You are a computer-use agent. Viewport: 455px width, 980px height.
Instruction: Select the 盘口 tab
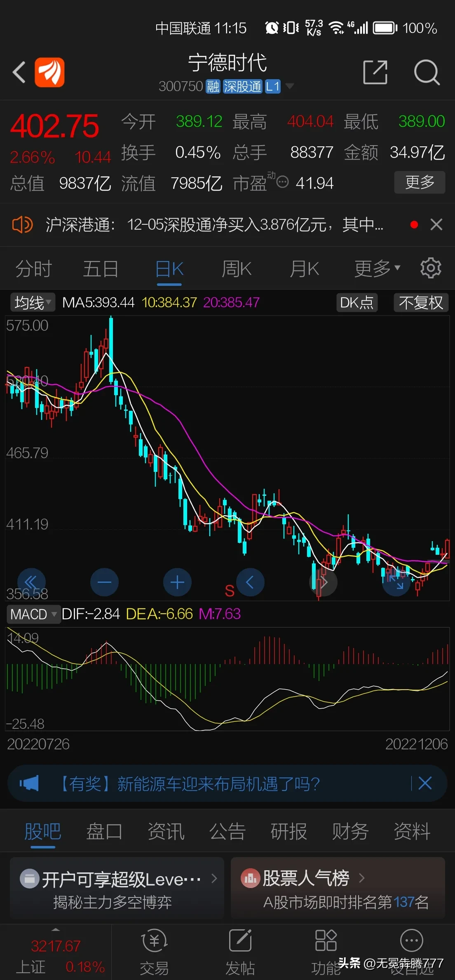(104, 831)
